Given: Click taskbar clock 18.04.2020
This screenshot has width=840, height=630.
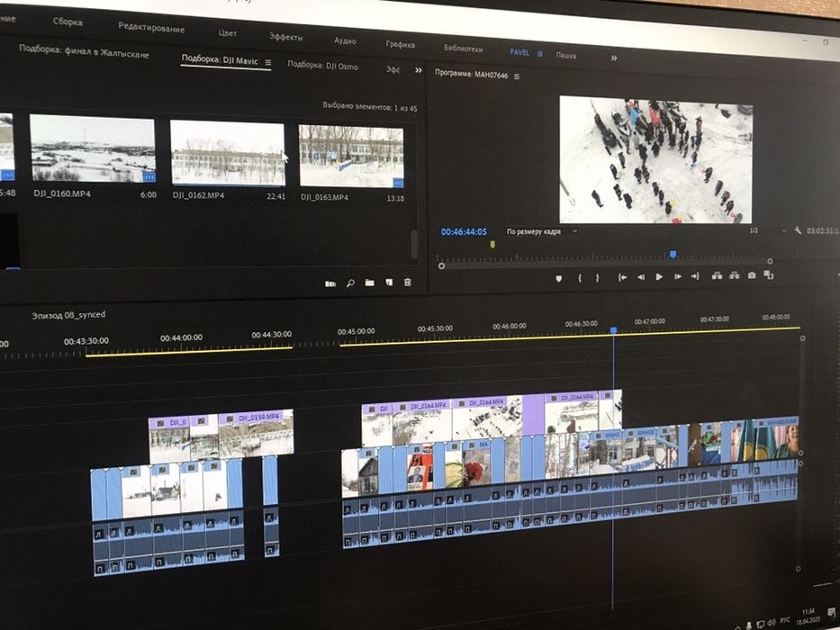Looking at the screenshot, I should click(808, 615).
